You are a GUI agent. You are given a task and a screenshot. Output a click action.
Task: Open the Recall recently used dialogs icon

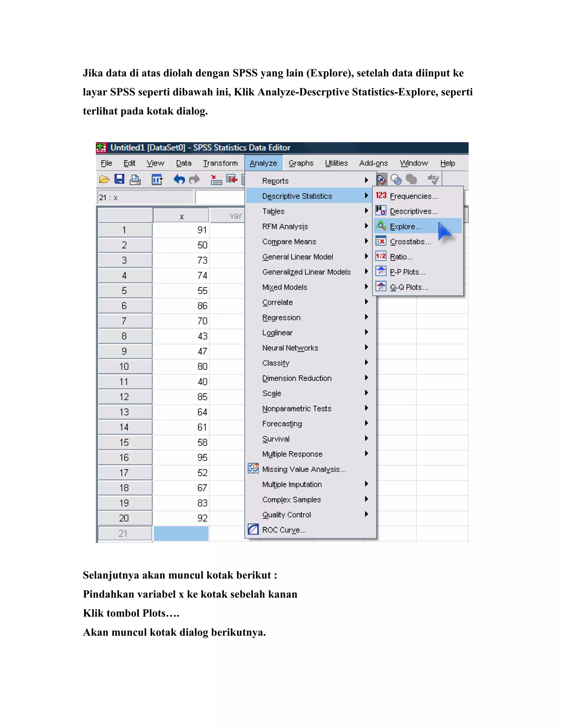156,180
